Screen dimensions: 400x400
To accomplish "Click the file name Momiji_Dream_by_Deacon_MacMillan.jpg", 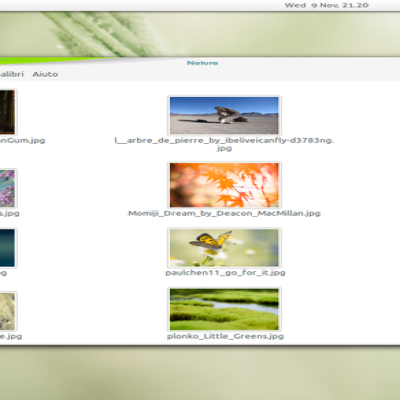I will point(224,213).
